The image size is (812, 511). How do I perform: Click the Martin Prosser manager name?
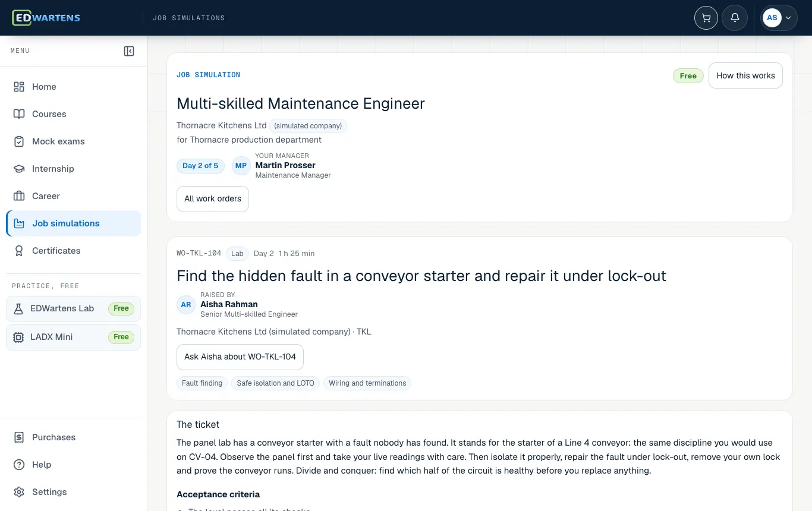point(285,165)
